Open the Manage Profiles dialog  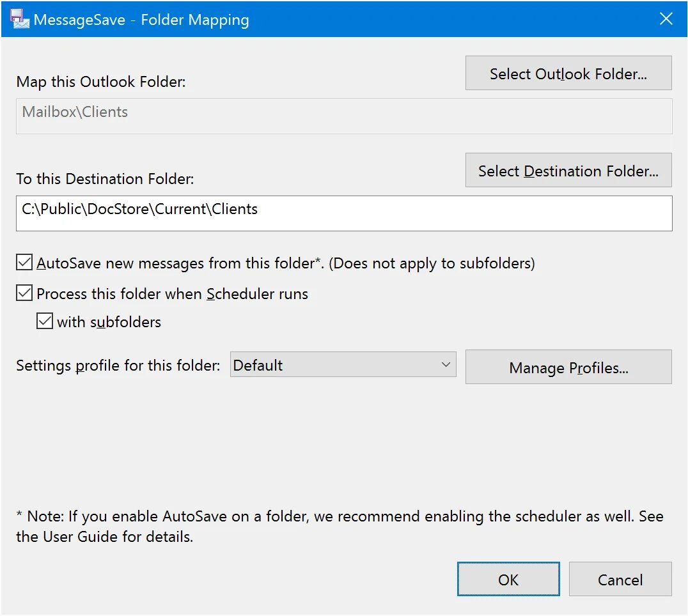point(568,367)
